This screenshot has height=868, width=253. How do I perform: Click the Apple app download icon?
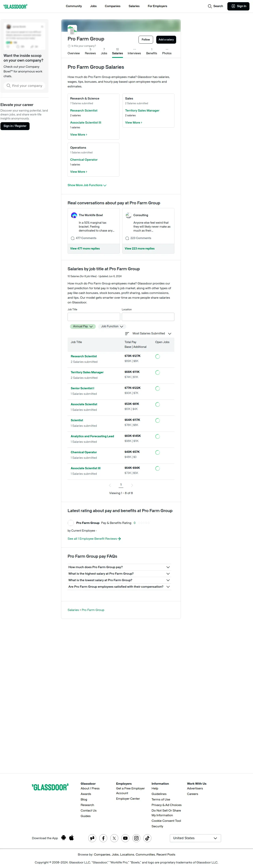[71, 838]
